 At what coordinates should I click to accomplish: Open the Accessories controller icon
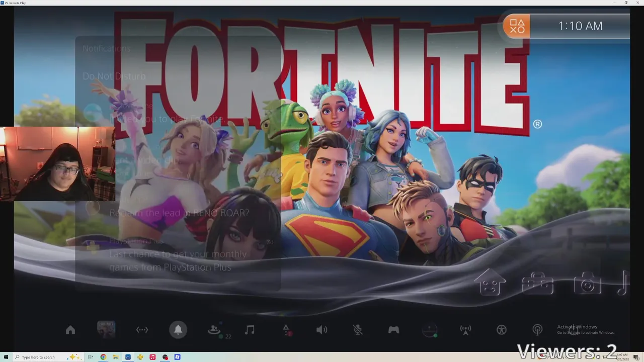[x=393, y=330]
